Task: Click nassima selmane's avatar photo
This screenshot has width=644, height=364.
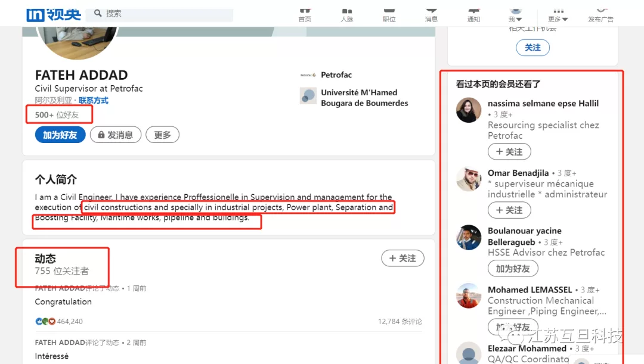Action: [x=469, y=110]
